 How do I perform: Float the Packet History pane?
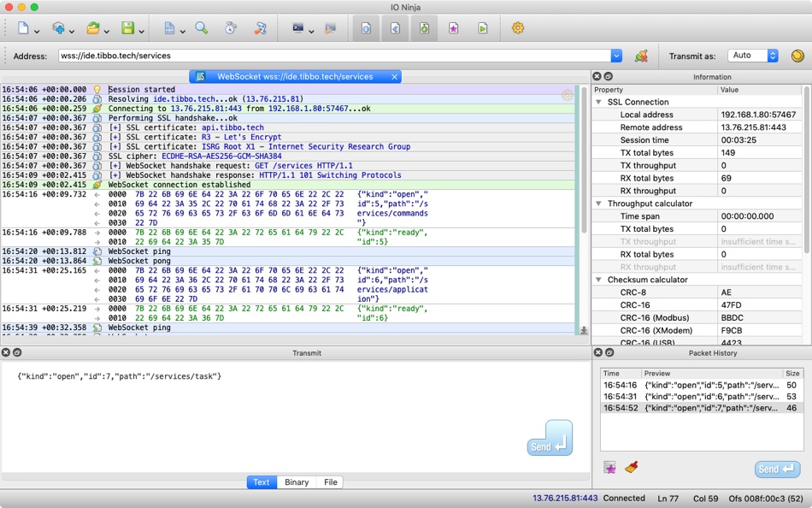(x=609, y=352)
